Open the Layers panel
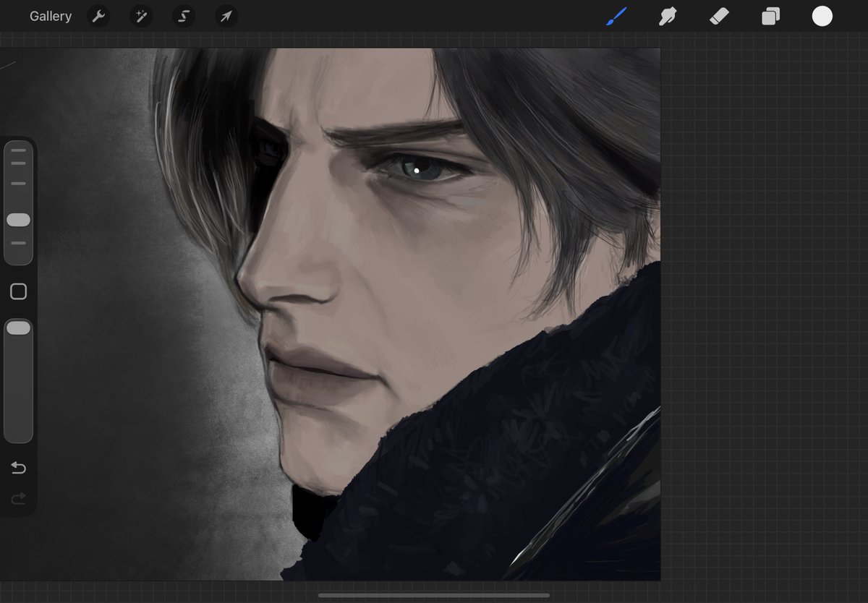Image resolution: width=868 pixels, height=603 pixels. (x=770, y=16)
